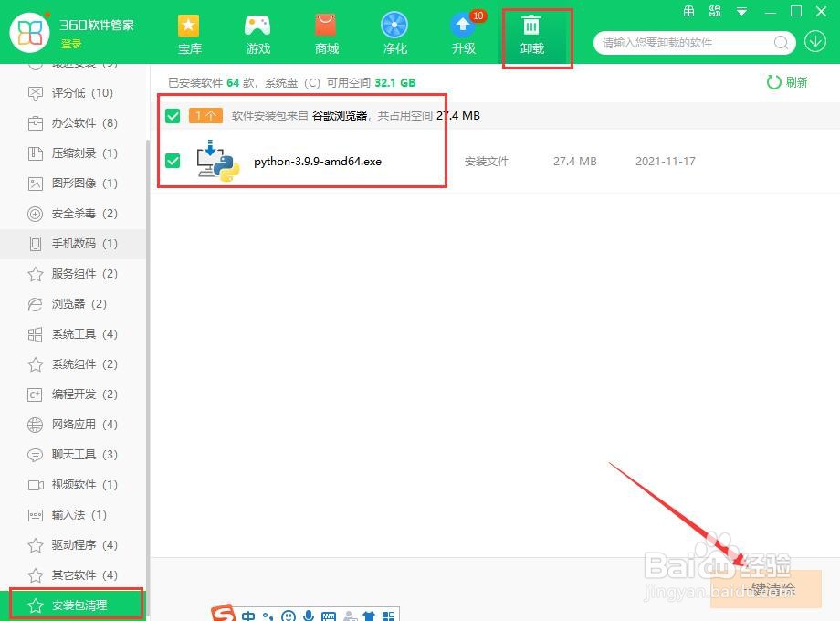Open the 升级 upgrade tab
840x621 pixels.
[464, 34]
